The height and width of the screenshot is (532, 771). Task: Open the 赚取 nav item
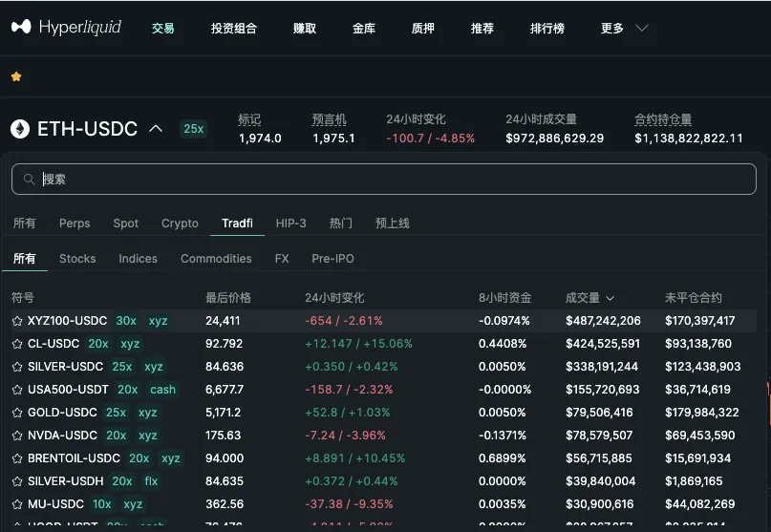click(305, 28)
